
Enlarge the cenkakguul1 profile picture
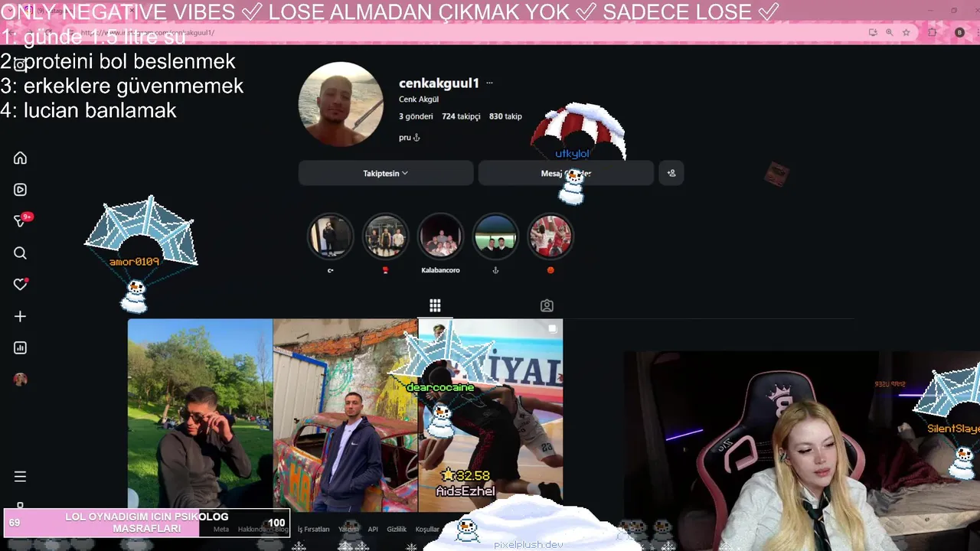[x=341, y=104]
